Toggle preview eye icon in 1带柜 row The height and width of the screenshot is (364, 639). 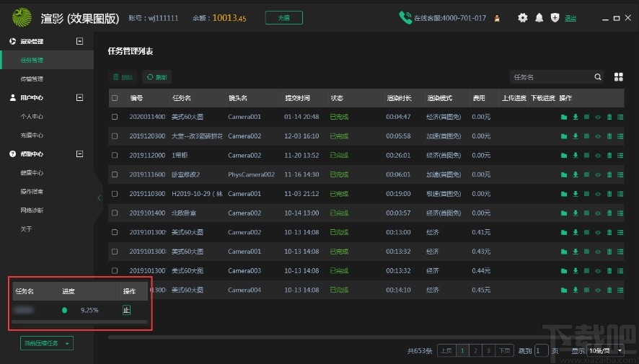(x=598, y=156)
